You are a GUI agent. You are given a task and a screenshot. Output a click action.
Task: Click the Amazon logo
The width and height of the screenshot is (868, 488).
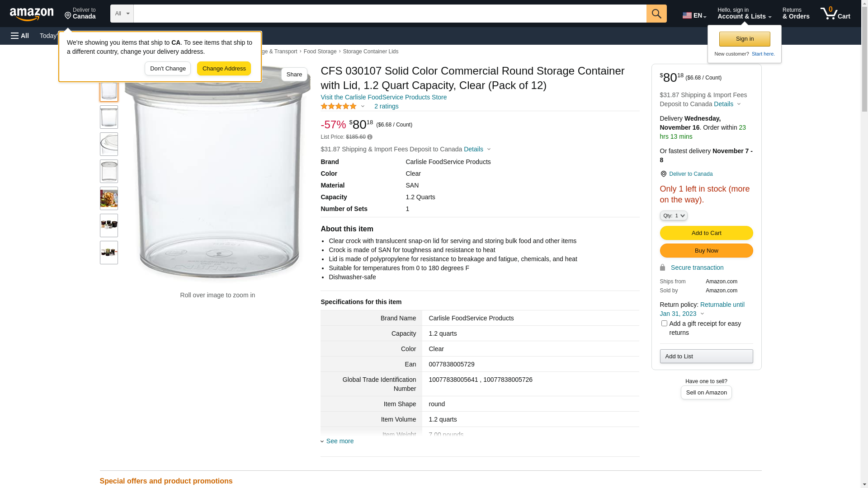pyautogui.click(x=32, y=14)
